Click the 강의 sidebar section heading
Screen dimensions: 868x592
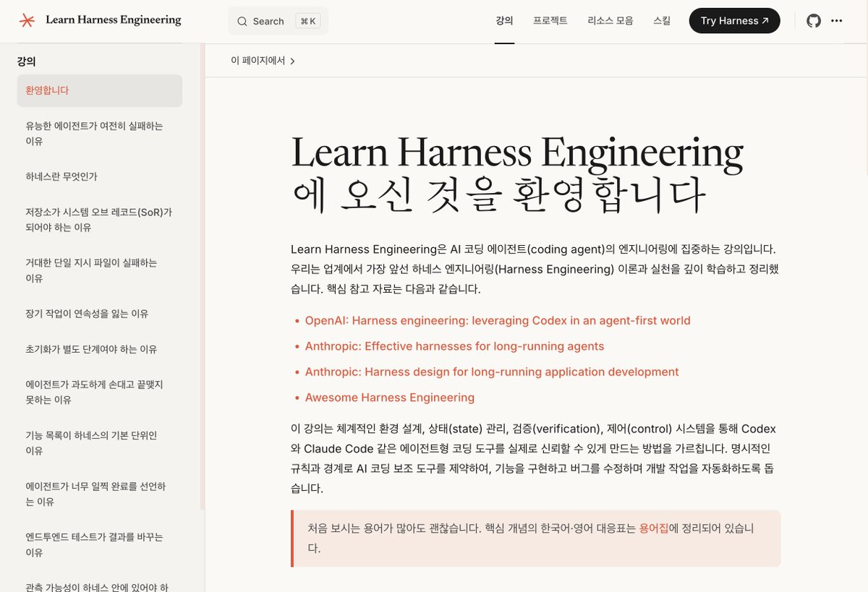click(27, 62)
